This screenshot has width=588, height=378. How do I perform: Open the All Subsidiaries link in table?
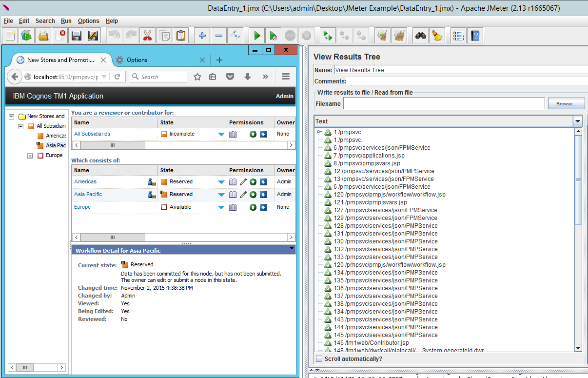point(92,134)
